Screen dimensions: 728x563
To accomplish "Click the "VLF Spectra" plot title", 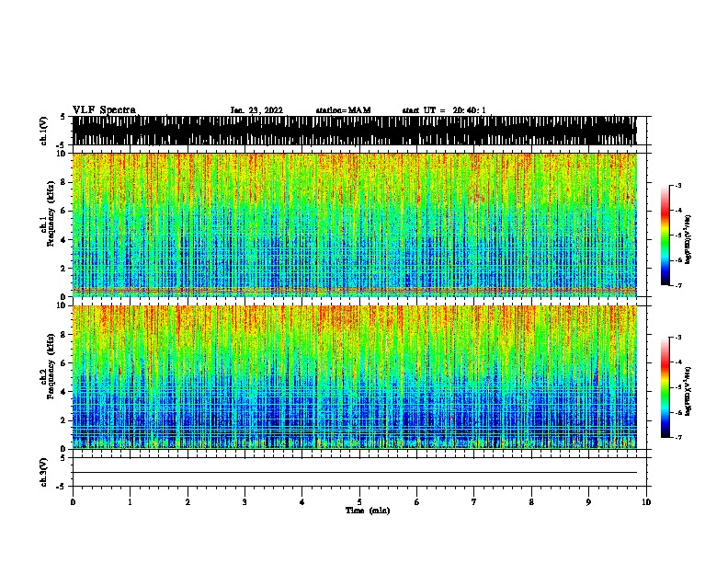I will 104,110.
